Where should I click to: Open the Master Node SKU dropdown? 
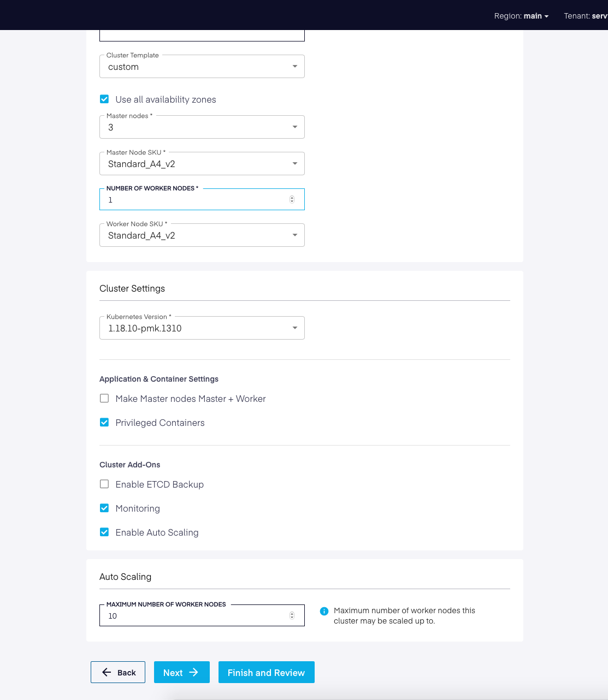click(x=202, y=164)
